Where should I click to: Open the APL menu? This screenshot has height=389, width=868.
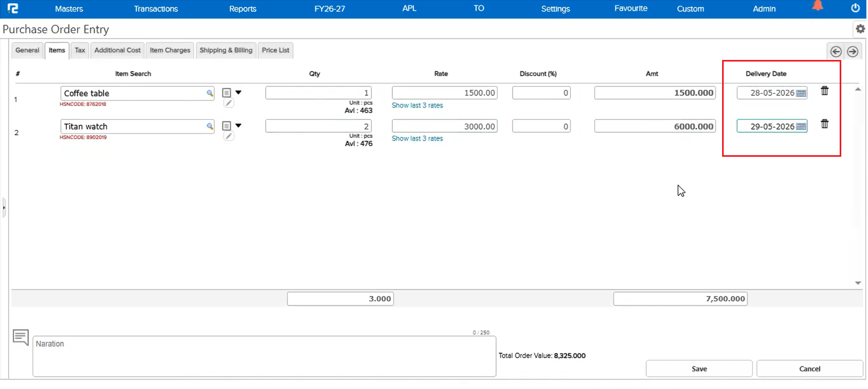tap(409, 8)
